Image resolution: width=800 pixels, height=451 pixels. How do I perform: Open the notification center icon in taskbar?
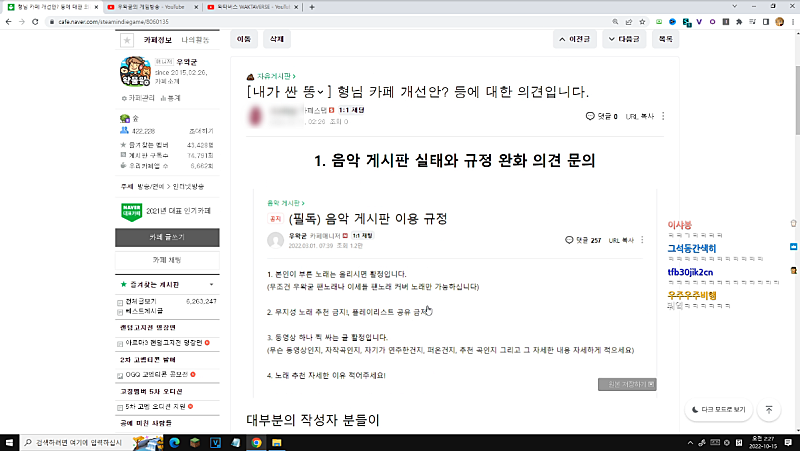click(x=788, y=442)
